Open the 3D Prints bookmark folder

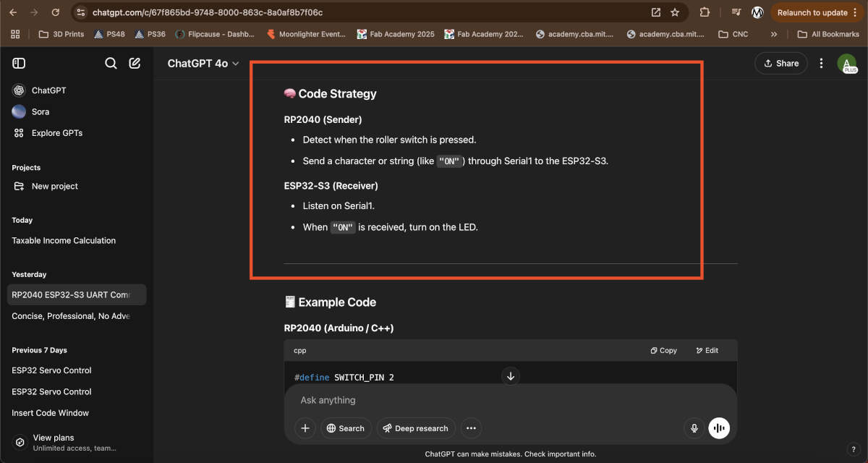point(61,34)
